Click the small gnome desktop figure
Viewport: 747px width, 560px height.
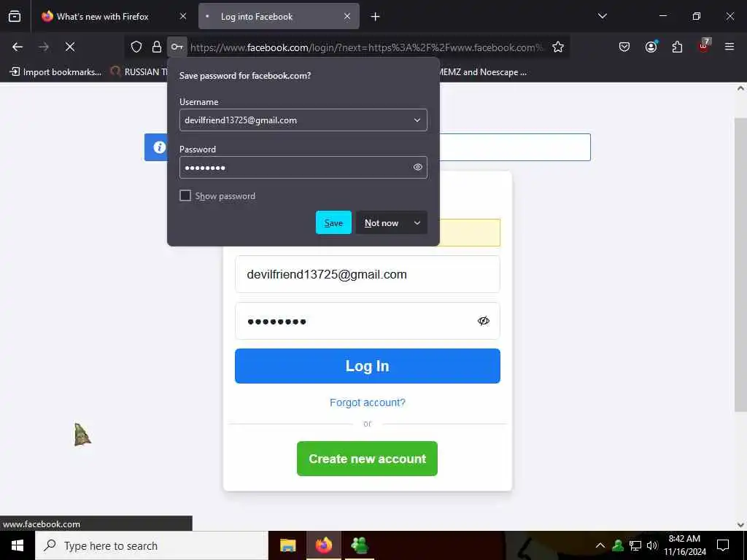[82, 435]
